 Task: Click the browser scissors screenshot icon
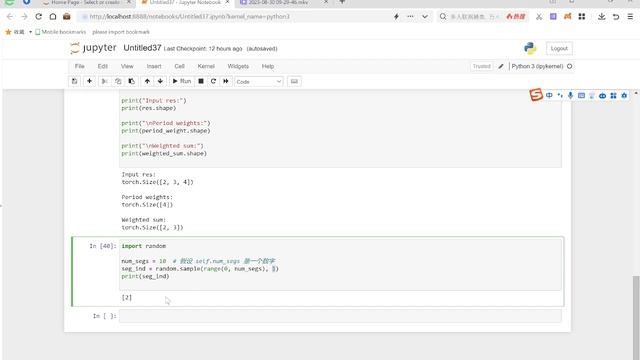coord(539,16)
